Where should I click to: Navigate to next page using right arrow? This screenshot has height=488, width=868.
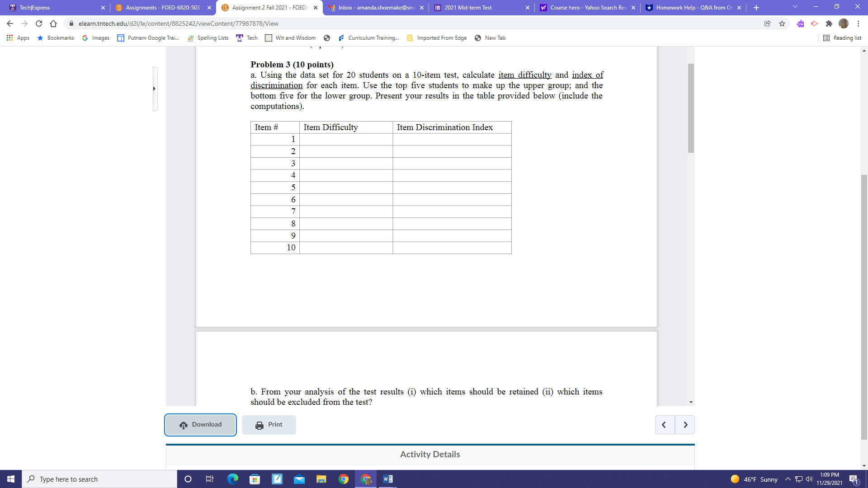pos(685,424)
